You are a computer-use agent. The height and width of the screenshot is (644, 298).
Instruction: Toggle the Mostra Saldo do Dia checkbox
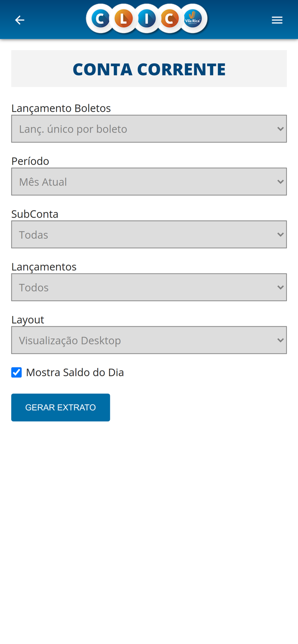tap(16, 372)
